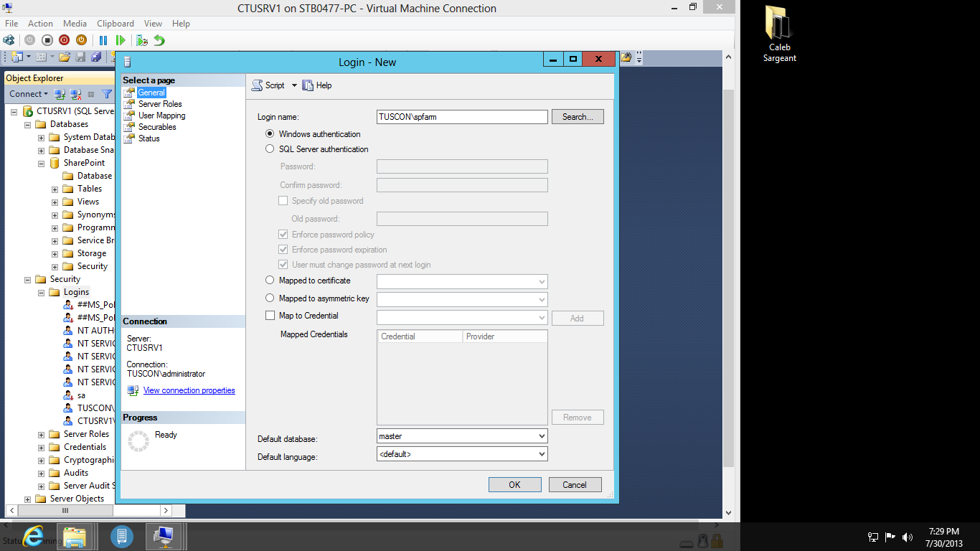Click the network tray icon
Image resolution: width=980 pixels, height=551 pixels.
click(873, 537)
